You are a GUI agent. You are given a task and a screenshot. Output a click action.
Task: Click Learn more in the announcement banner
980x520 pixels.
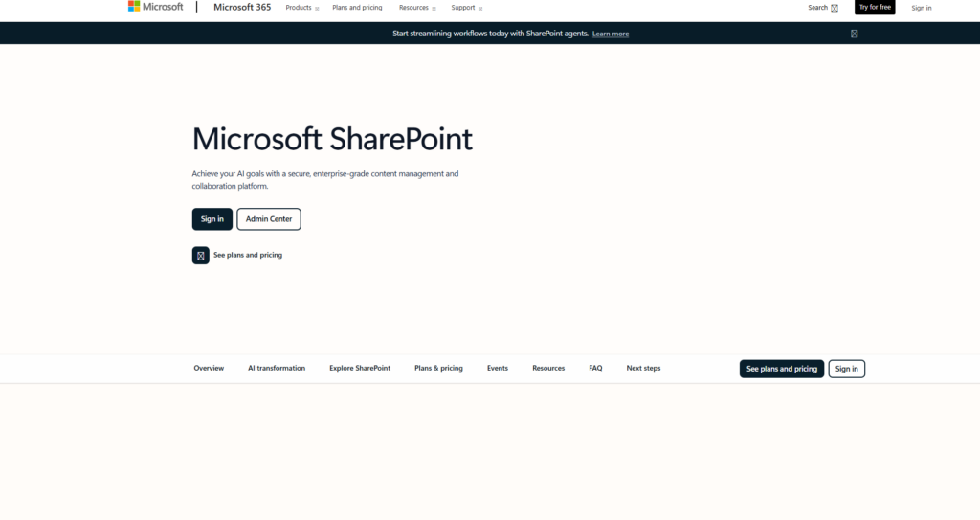[611, 34]
